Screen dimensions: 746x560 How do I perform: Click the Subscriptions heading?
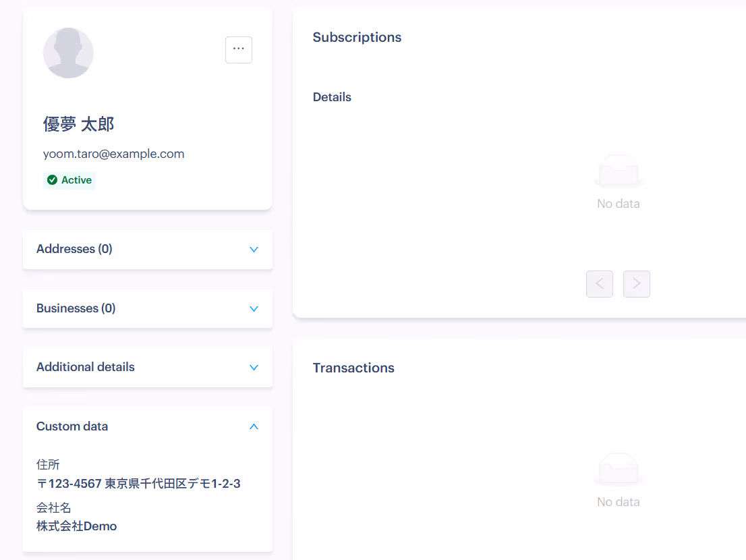[x=357, y=37]
